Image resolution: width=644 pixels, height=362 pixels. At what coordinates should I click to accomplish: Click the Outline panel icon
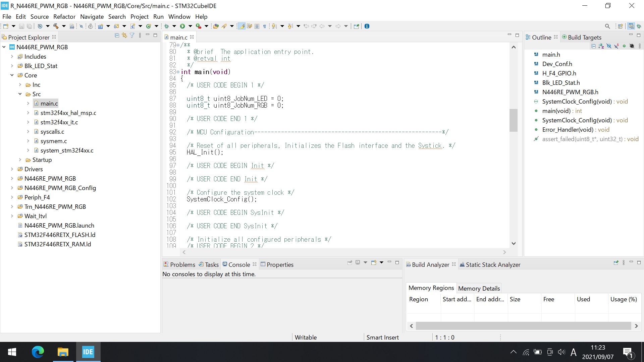click(x=529, y=37)
